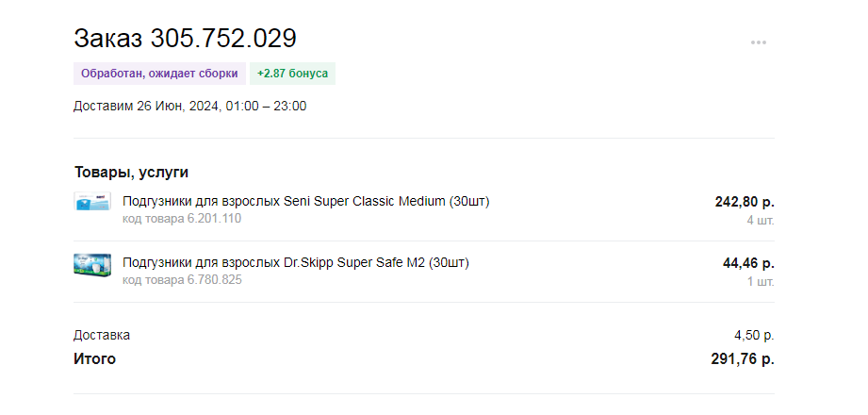The image size is (868, 415).
Task: Click the Dr.Skipp Super Safe product thumbnail
Action: pyautogui.click(x=92, y=264)
